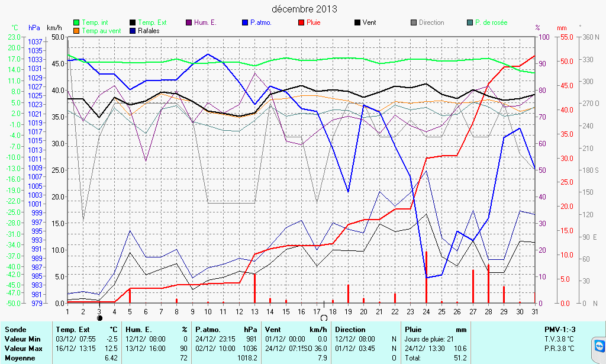
Task: Click the 'Rafales' legend label
Action: click(149, 31)
